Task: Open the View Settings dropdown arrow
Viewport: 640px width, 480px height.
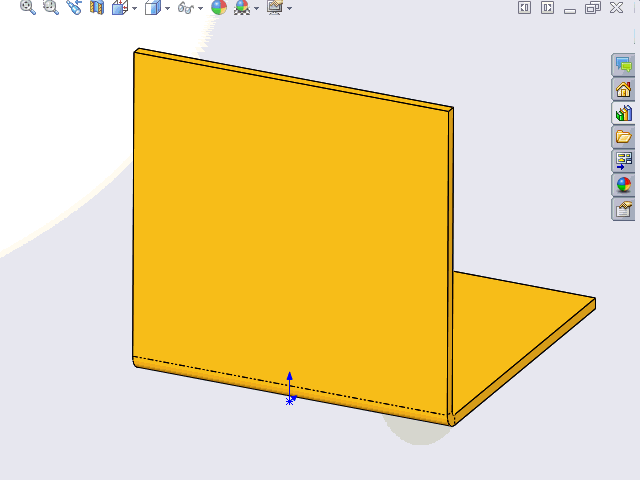Action: [289, 8]
